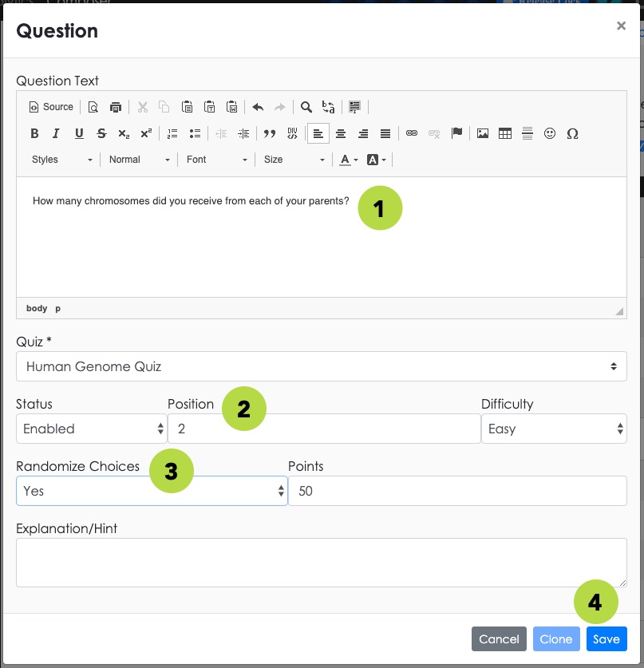The image size is (644, 668).
Task: Open the Difficulty dropdown set to Easy
Action: pos(554,429)
